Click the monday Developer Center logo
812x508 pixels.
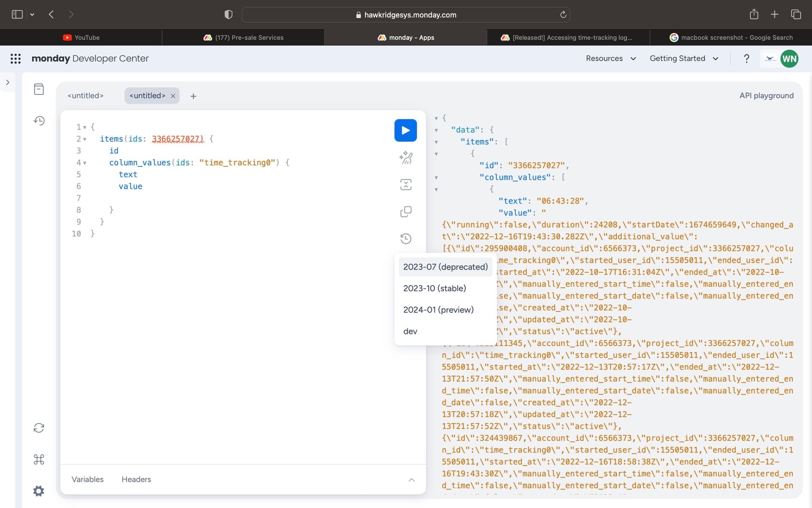coord(90,58)
